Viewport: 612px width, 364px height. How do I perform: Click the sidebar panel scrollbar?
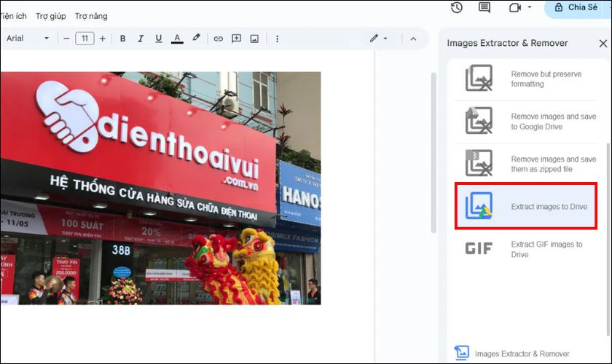click(608, 239)
